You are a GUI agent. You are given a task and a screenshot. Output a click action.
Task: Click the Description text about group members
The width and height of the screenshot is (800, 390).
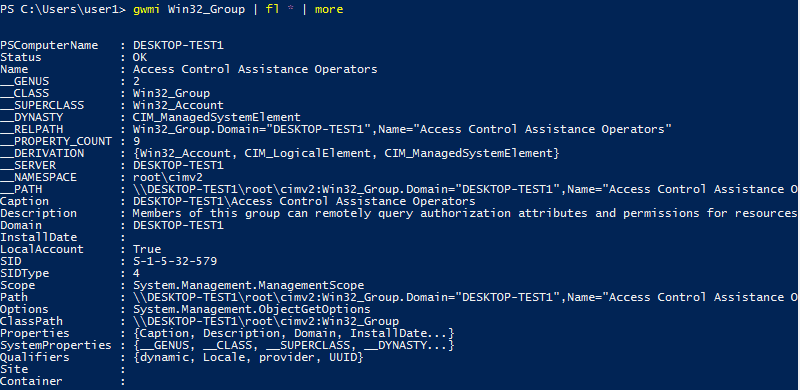466,213
